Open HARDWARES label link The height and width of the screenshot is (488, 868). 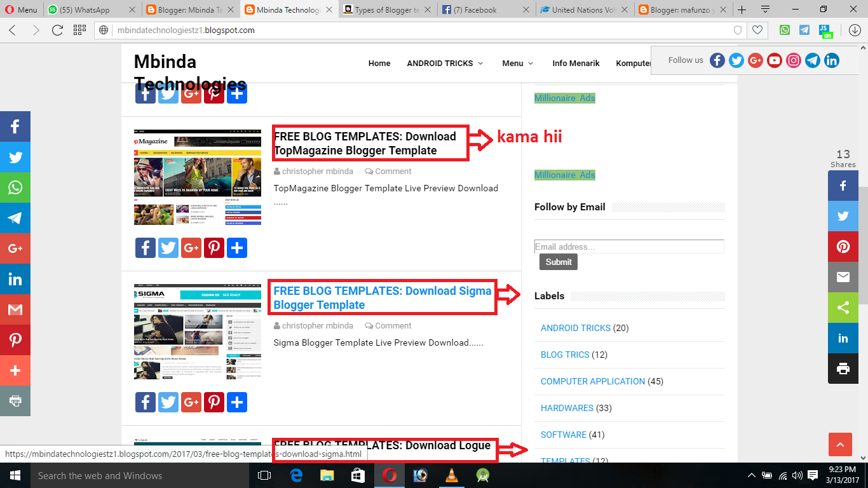567,408
